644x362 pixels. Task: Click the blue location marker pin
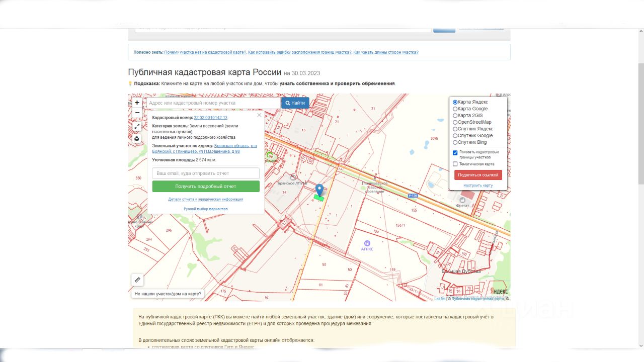[x=319, y=191]
